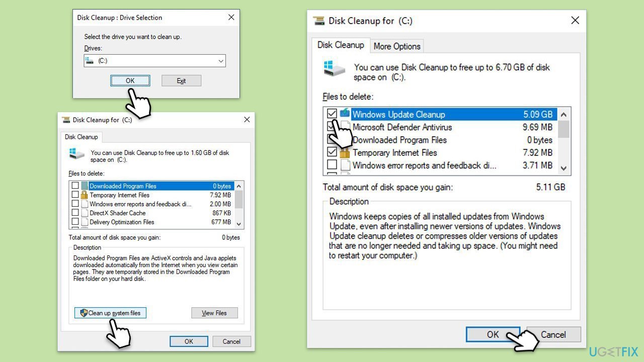The image size is (644, 362).
Task: Click the left file list scrollbar thumb
Action: pos(239,199)
